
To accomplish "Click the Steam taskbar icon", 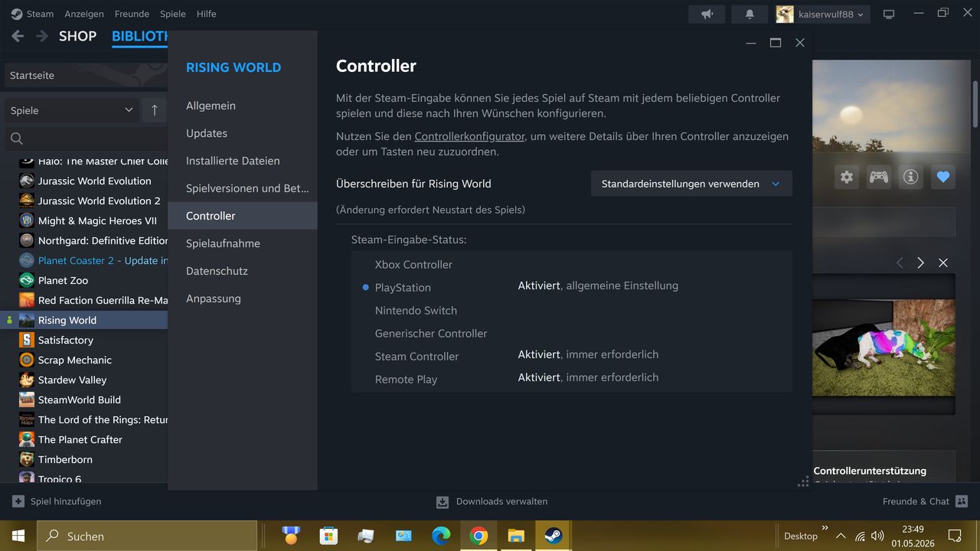I will (x=554, y=536).
